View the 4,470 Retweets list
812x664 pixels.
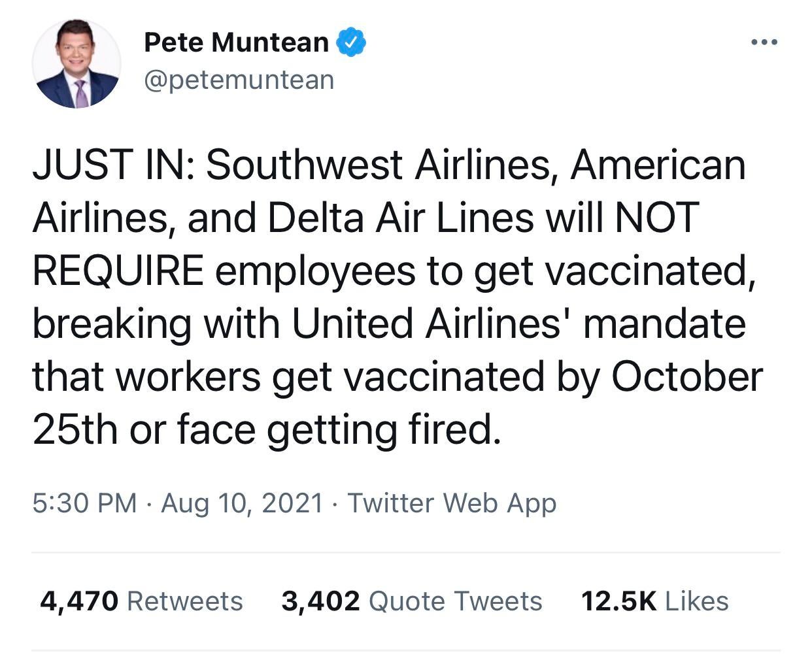(x=141, y=601)
